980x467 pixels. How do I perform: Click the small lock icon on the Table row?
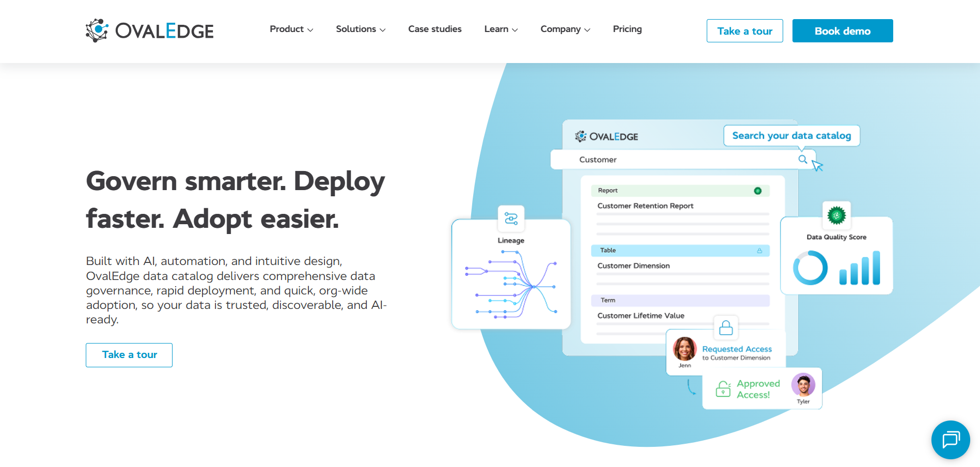pyautogui.click(x=759, y=251)
